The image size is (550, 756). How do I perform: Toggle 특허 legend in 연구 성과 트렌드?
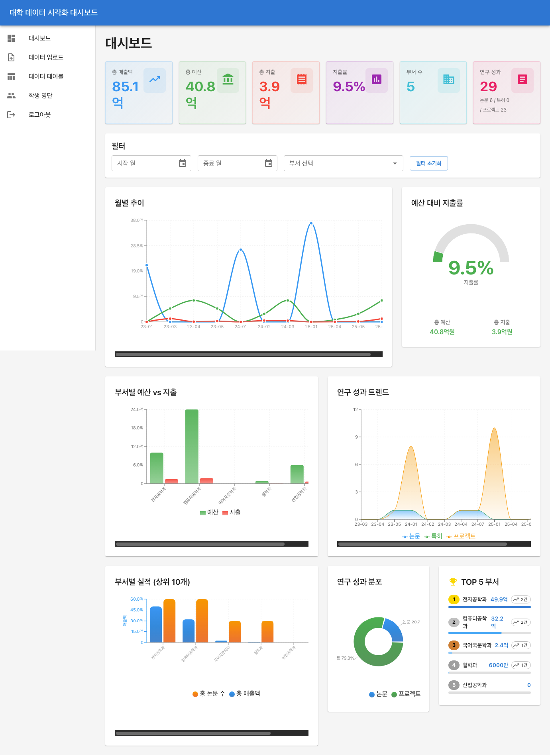point(433,536)
